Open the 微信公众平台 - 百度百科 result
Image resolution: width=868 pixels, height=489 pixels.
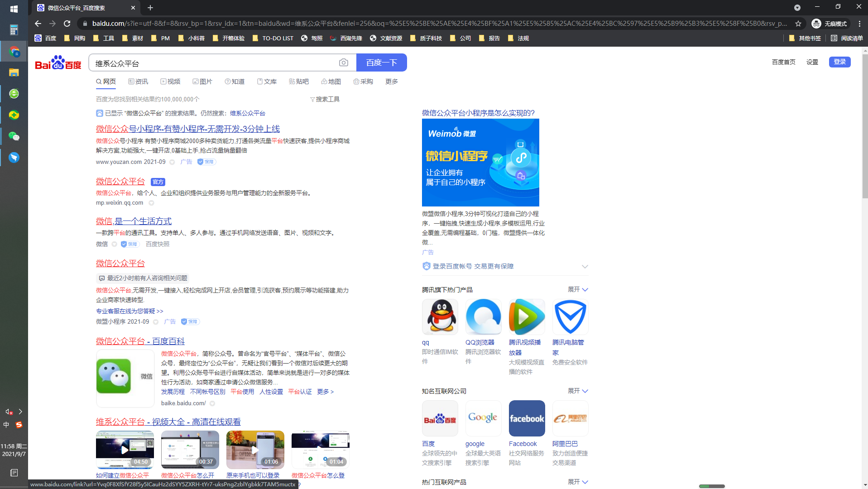(140, 341)
